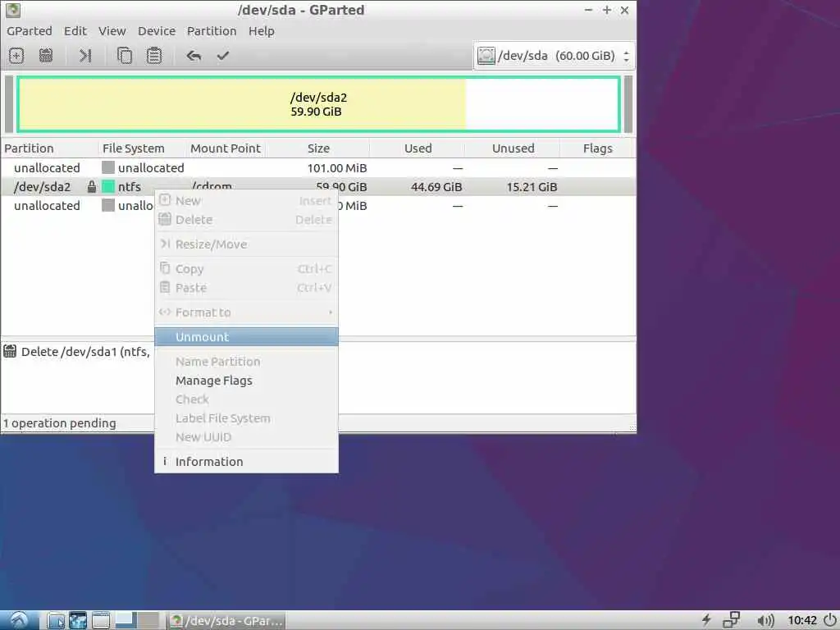Open the GParted menu
This screenshot has width=840, height=630.
[30, 31]
